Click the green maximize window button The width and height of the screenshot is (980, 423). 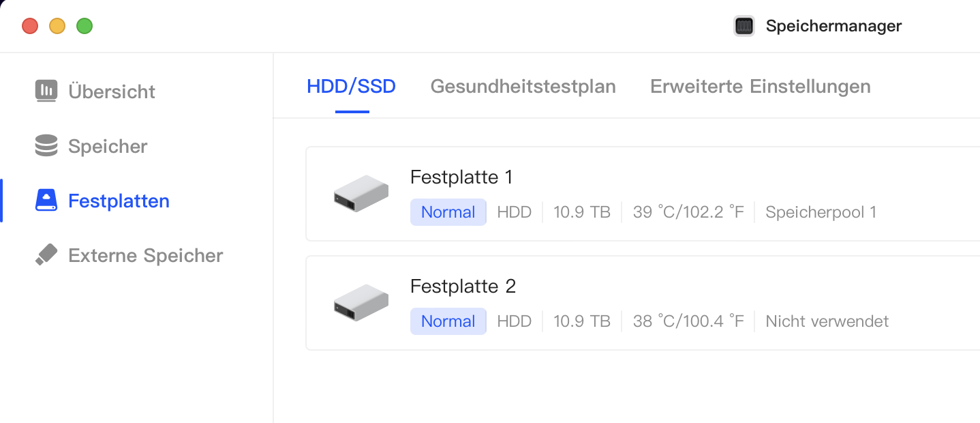point(85,27)
